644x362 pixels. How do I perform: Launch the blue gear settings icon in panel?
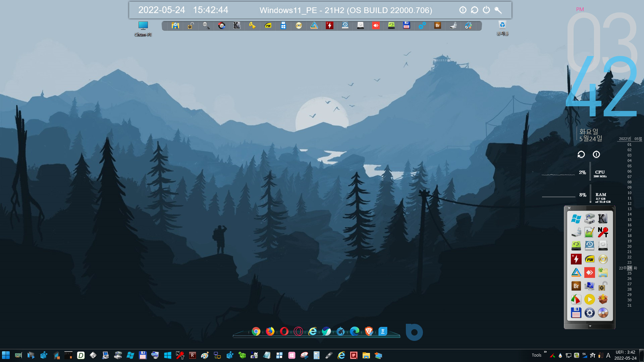tap(589, 313)
